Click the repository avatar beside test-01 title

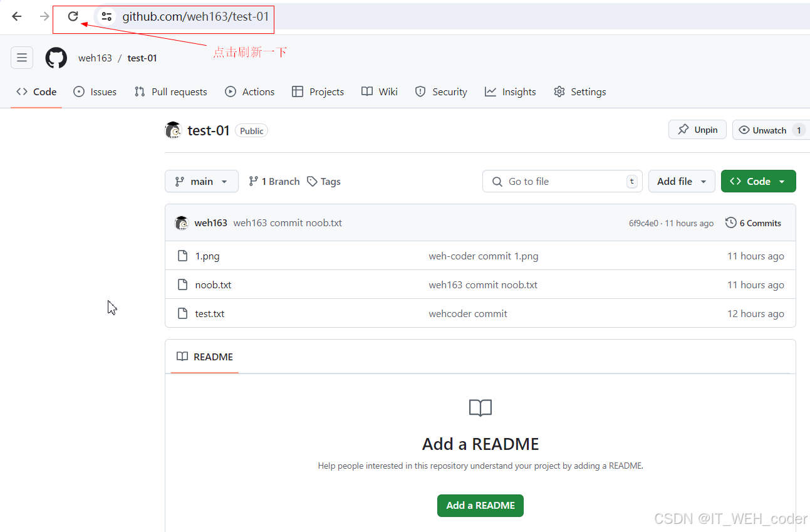click(x=173, y=130)
